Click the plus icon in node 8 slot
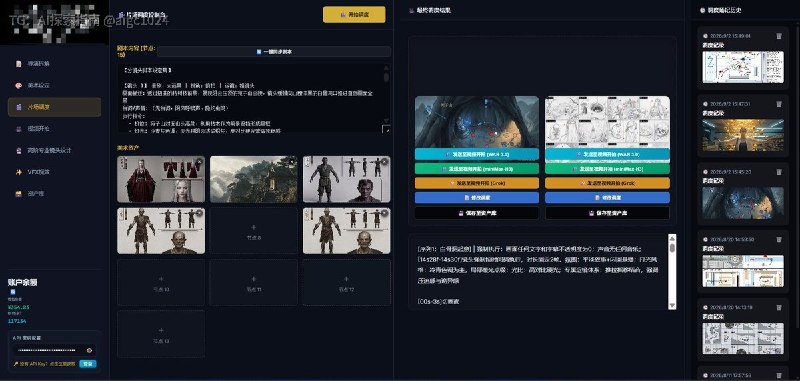The height and width of the screenshot is (381, 800). (x=254, y=227)
